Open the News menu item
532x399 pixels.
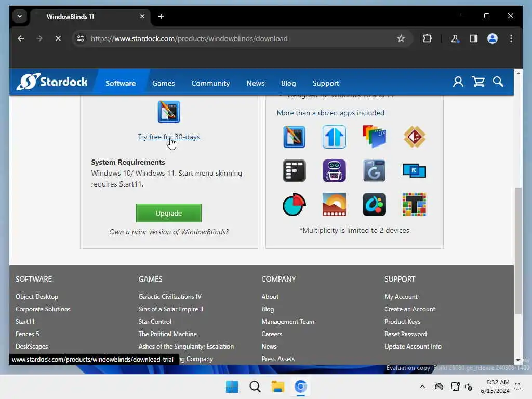point(255,83)
